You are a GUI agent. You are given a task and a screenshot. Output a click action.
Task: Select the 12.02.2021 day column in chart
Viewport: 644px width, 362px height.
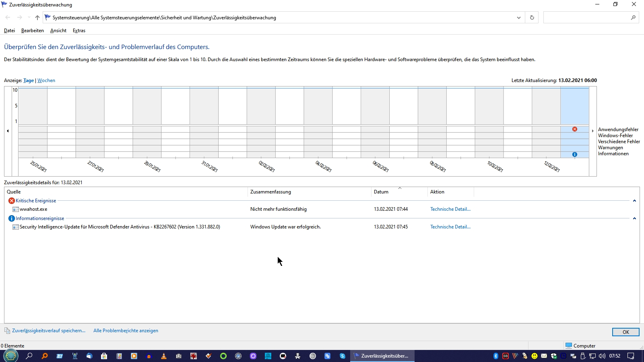(546, 122)
